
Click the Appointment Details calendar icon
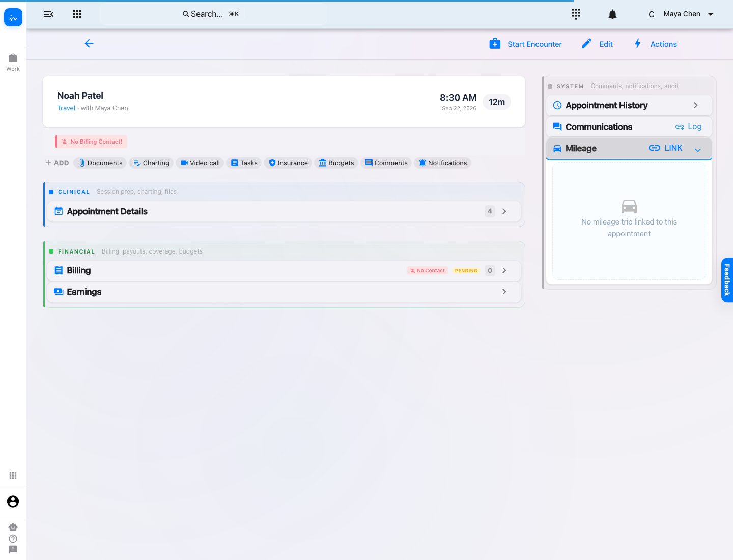tap(59, 211)
